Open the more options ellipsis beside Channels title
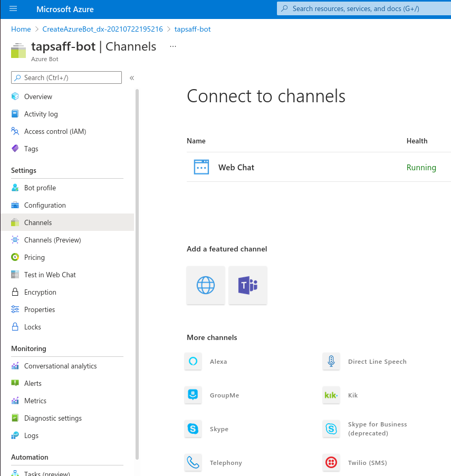The height and width of the screenshot is (476, 451). [x=173, y=46]
